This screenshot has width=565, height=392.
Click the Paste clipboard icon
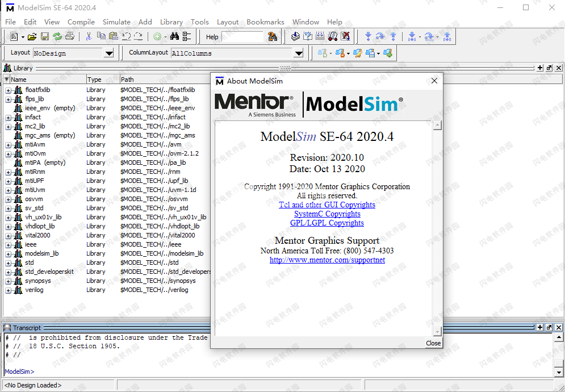[114, 36]
